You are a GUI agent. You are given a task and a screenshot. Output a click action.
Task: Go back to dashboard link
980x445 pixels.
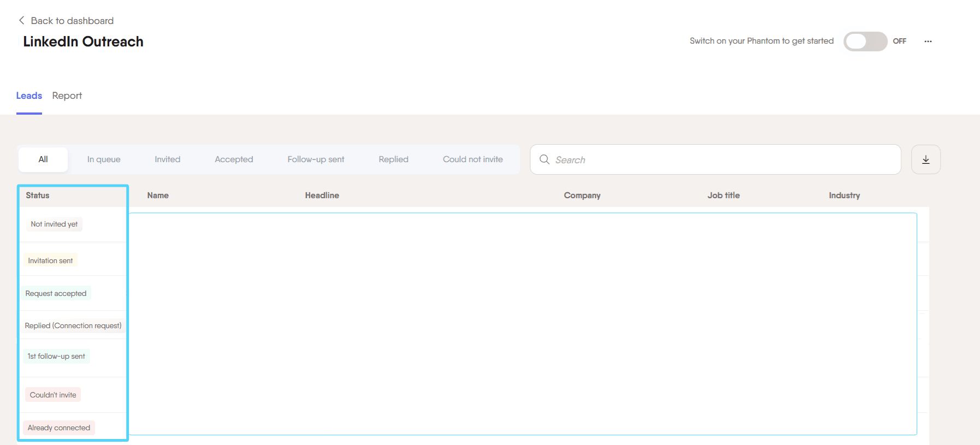coord(72,21)
